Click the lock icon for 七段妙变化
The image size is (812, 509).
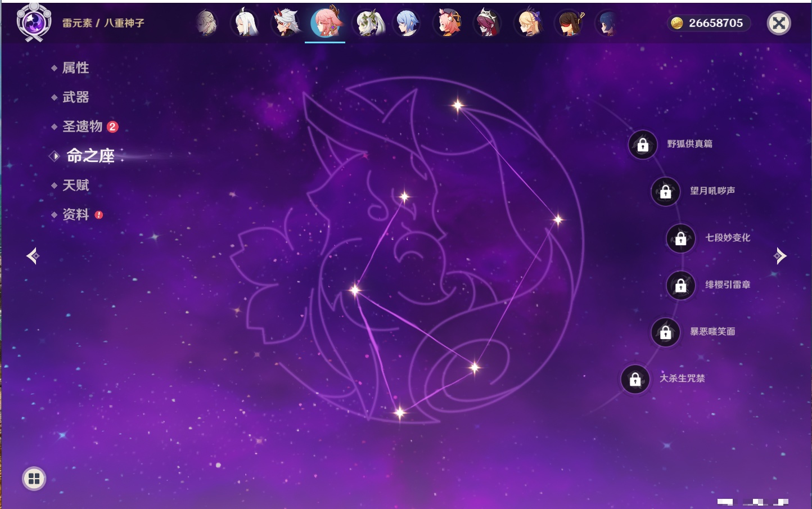[x=680, y=238]
